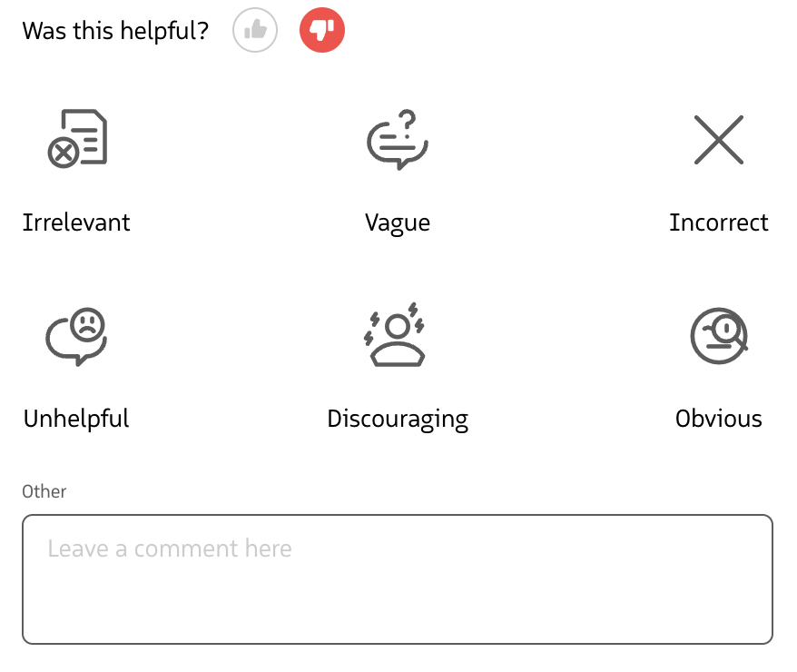Viewport: 797px width, 672px height.
Task: Choose the Discouraging person icon
Action: tap(395, 336)
